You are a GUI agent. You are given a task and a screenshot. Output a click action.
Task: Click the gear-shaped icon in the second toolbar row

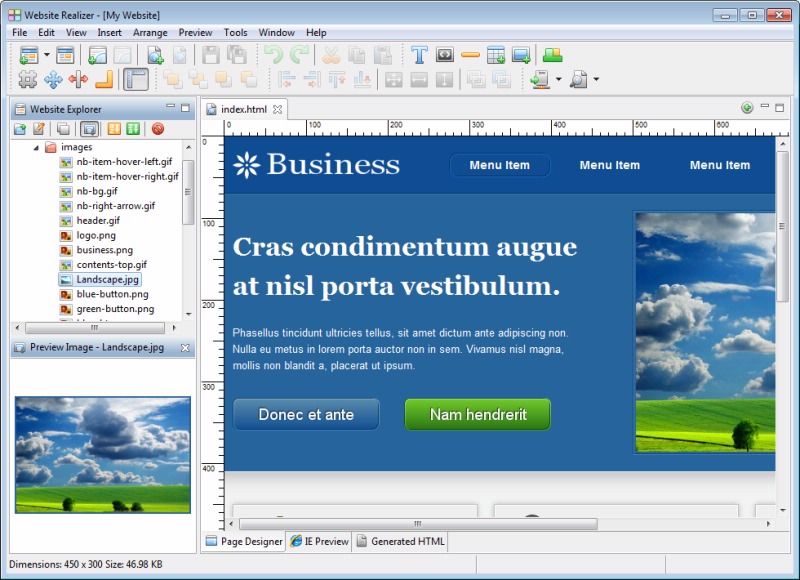coord(27,80)
